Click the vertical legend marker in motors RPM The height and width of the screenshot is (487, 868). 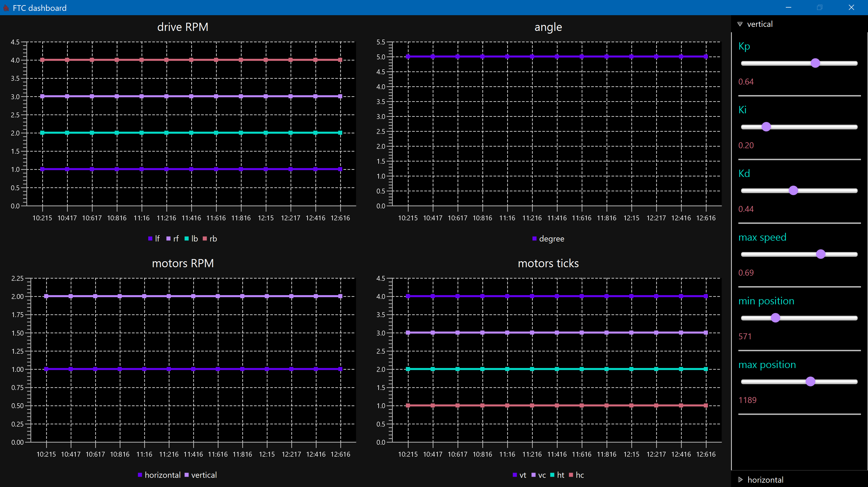pyautogui.click(x=187, y=475)
